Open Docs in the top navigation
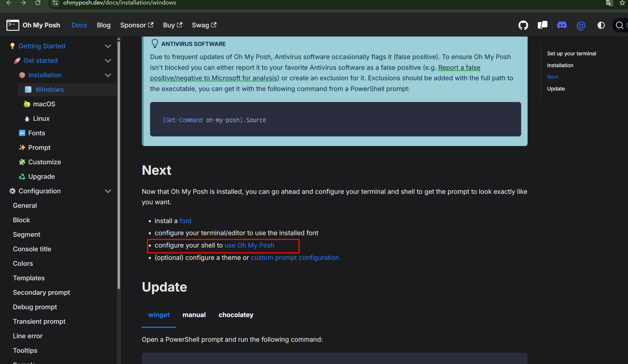The height and width of the screenshot is (364, 628). pyautogui.click(x=79, y=25)
